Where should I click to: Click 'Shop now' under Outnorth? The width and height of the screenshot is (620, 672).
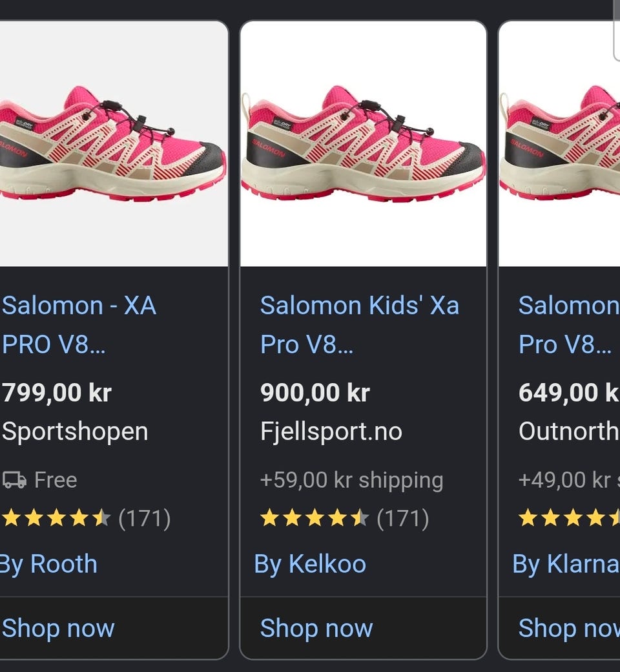[569, 628]
